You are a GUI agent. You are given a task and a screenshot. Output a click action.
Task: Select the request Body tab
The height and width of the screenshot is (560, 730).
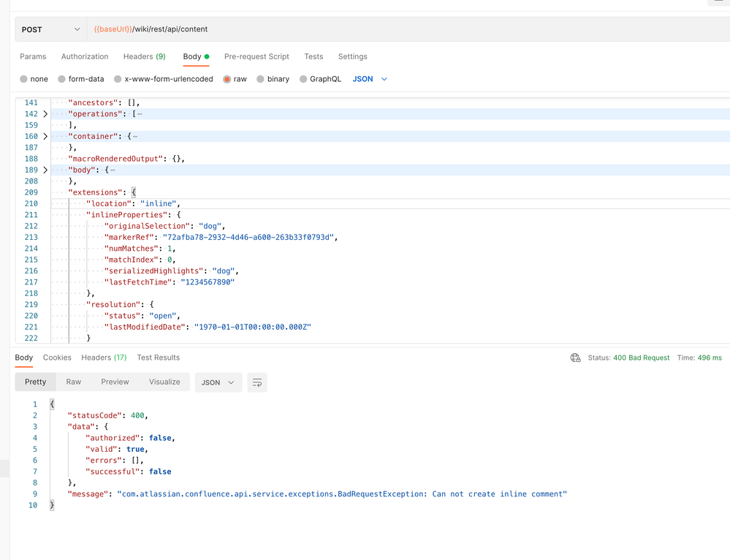click(x=196, y=56)
